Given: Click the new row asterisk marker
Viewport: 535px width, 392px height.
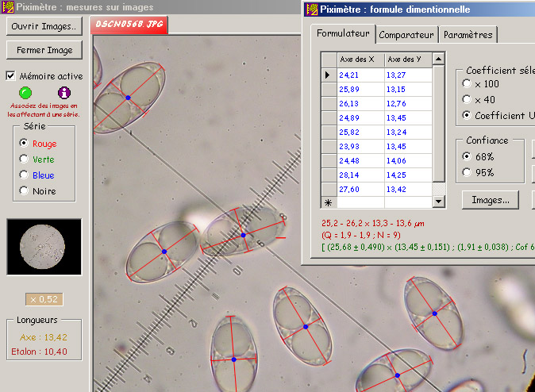Looking at the screenshot, I should coord(328,203).
